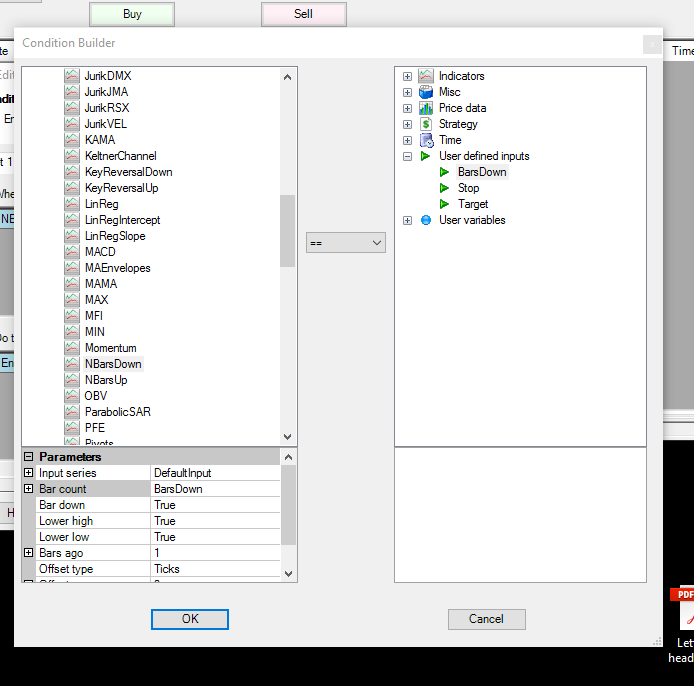Click the Lower high True value field
Screen dimensions: 694x686
(x=216, y=521)
